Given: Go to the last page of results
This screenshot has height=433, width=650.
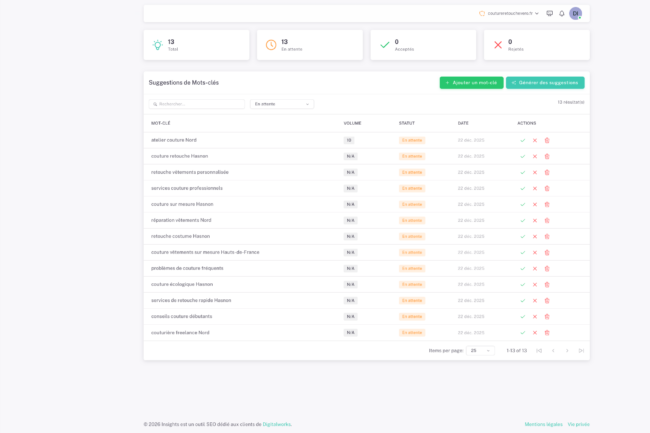Looking at the screenshot, I should 580,350.
